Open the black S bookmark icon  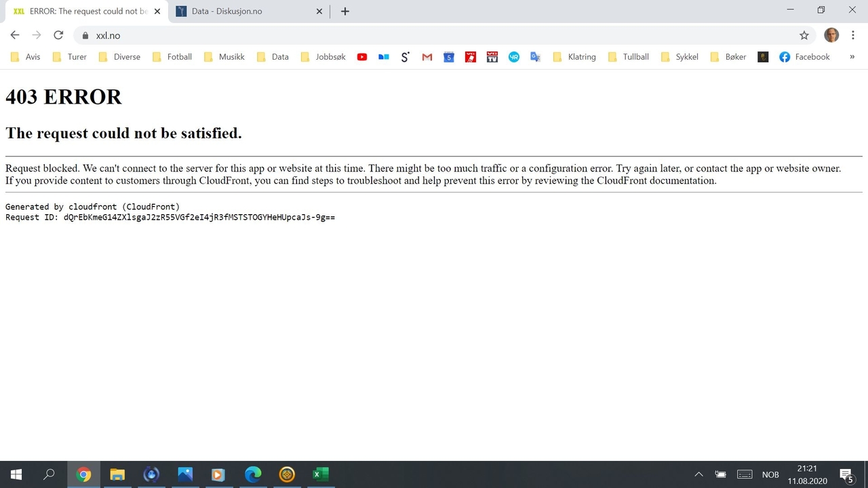click(x=406, y=57)
